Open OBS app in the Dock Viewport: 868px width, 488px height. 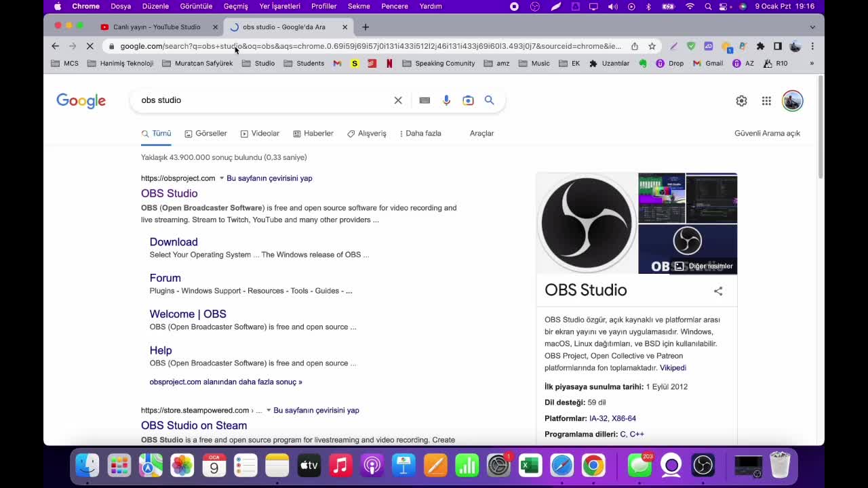703,466
